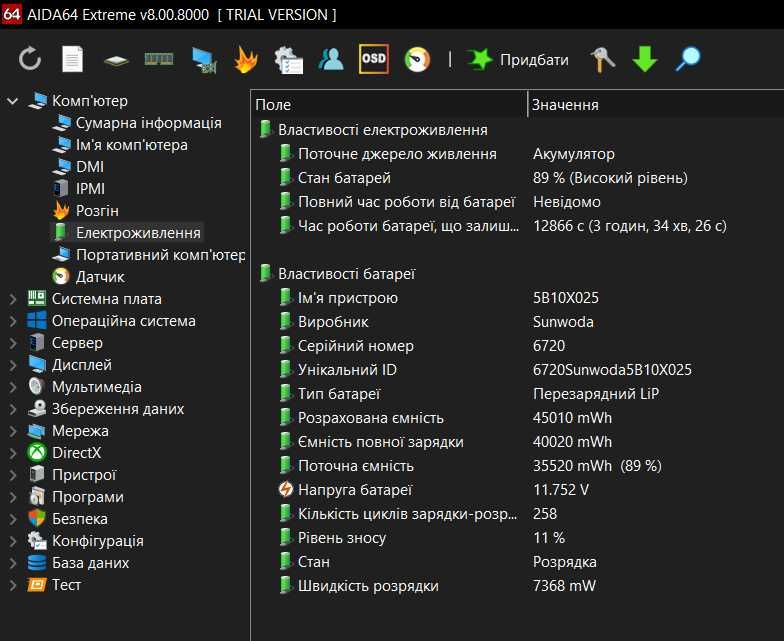Open Портативний комп'ютер tree item
This screenshot has width=784, height=641.
click(160, 255)
